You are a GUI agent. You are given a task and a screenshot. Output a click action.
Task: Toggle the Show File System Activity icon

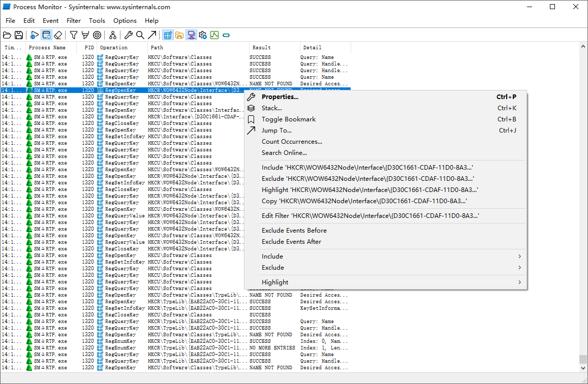[179, 35]
